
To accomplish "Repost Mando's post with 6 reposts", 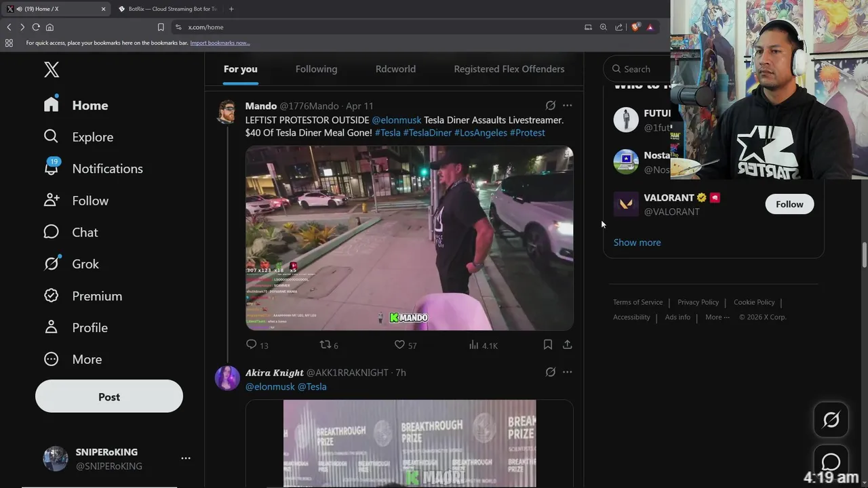I will [329, 345].
